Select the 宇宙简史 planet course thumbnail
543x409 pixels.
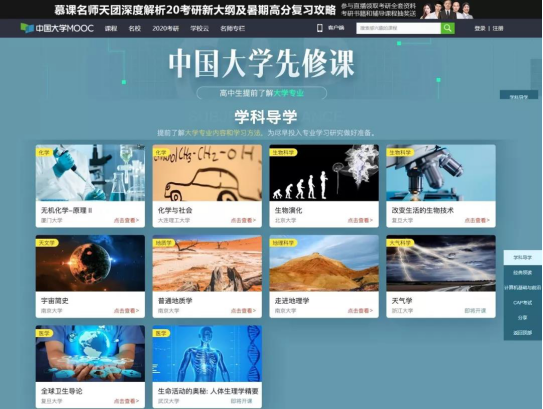pos(90,263)
